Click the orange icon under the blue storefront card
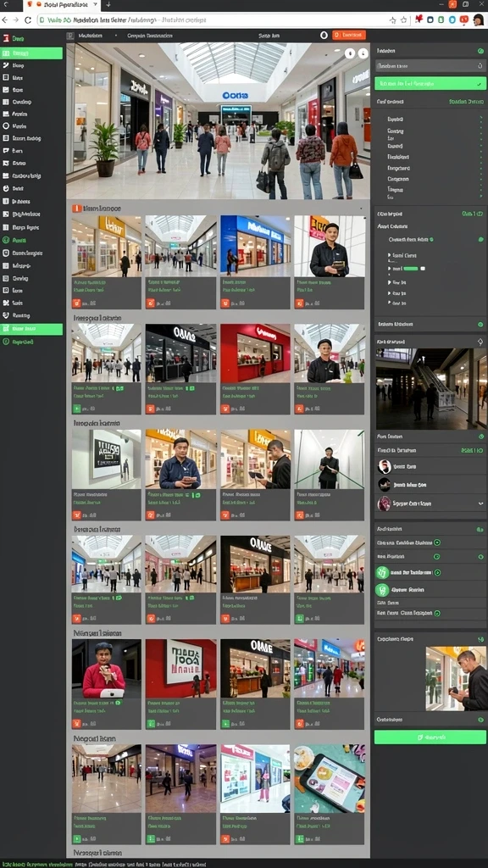The image size is (488, 868). tap(225, 303)
